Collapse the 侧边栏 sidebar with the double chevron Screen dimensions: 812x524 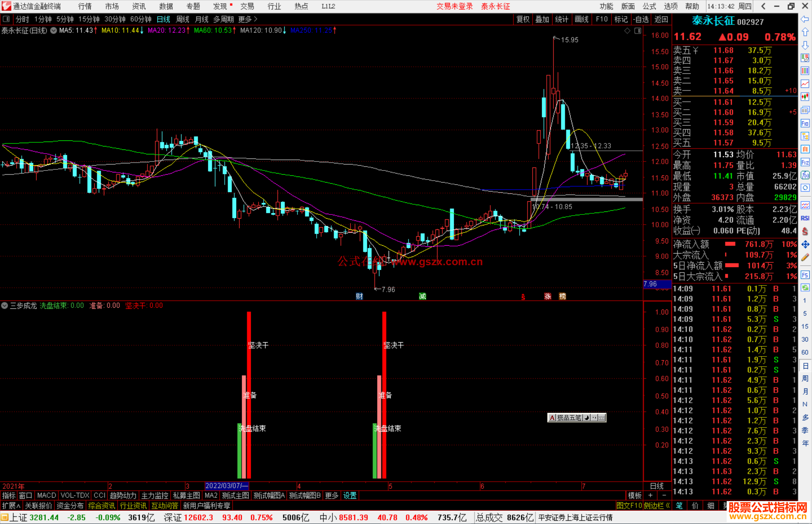[668, 506]
